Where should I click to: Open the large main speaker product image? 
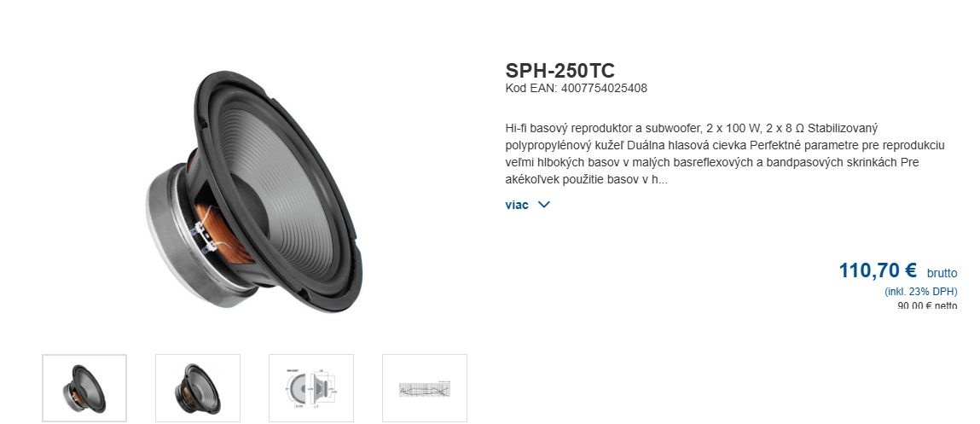coord(254,189)
